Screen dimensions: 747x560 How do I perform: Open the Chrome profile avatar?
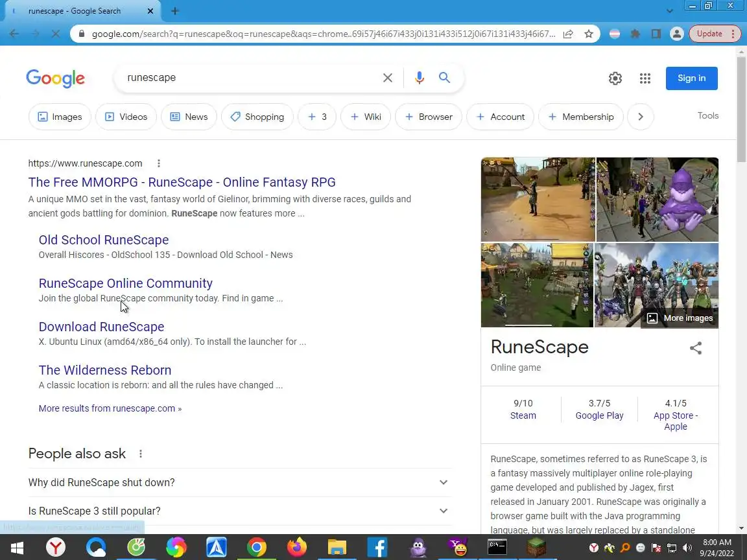point(676,34)
